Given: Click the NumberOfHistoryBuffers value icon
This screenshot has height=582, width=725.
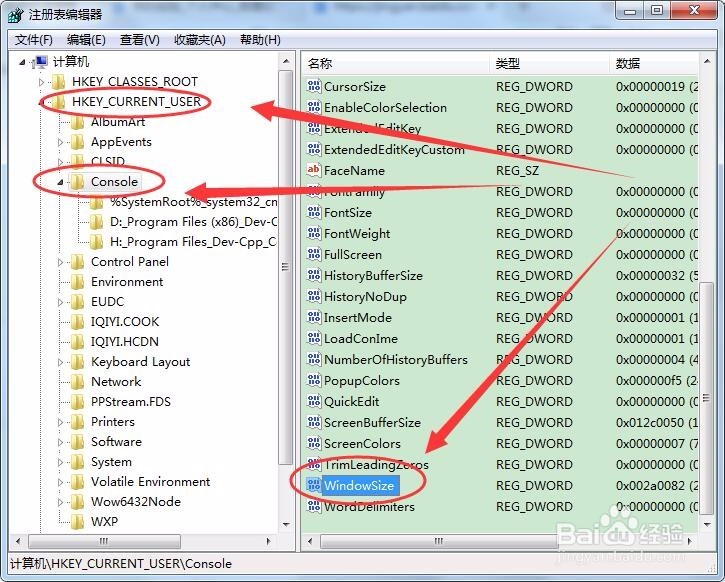Looking at the screenshot, I should pyautogui.click(x=314, y=359).
